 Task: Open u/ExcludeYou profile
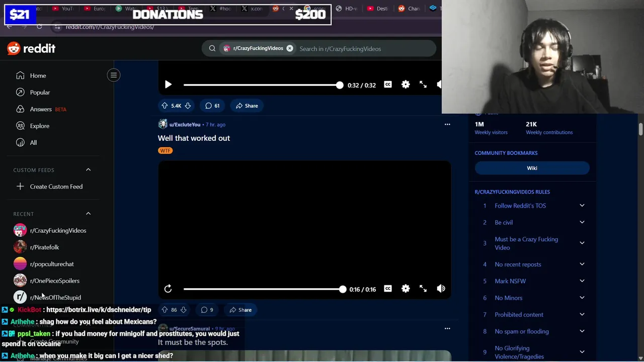[185, 124]
